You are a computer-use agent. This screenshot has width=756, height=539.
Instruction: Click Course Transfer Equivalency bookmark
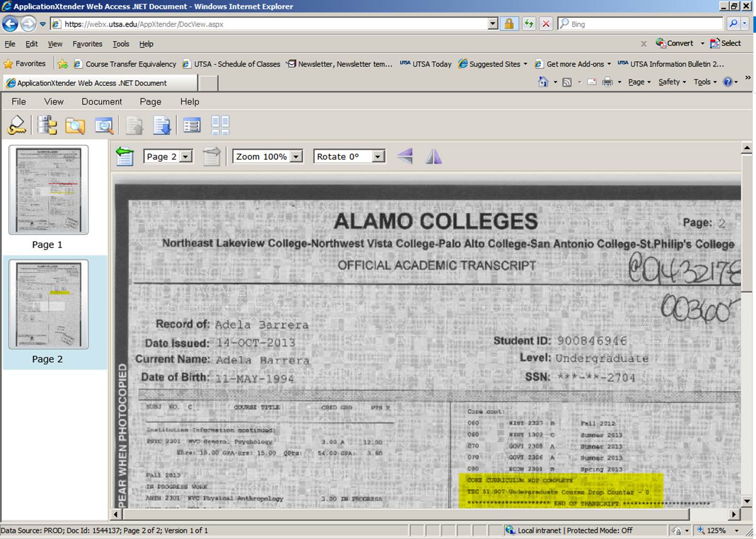point(130,64)
